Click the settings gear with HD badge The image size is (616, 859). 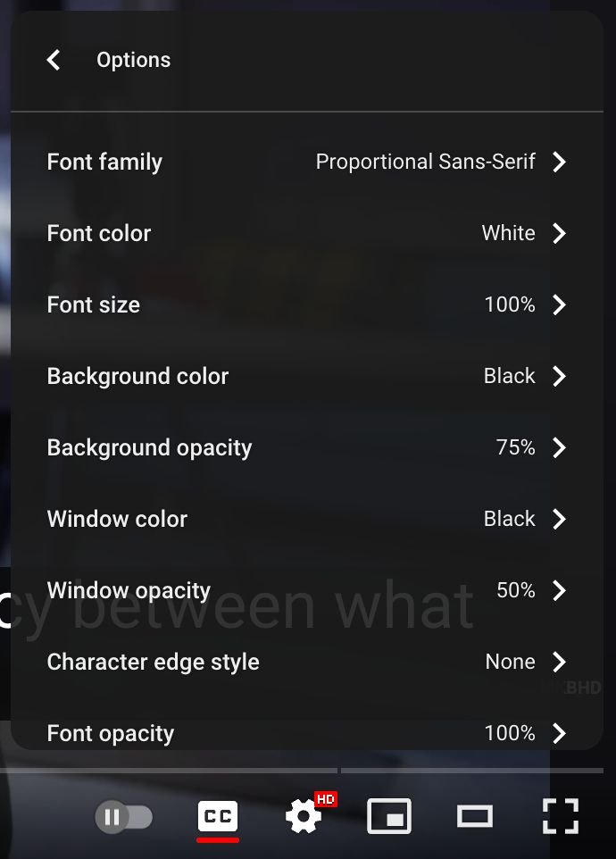302,818
